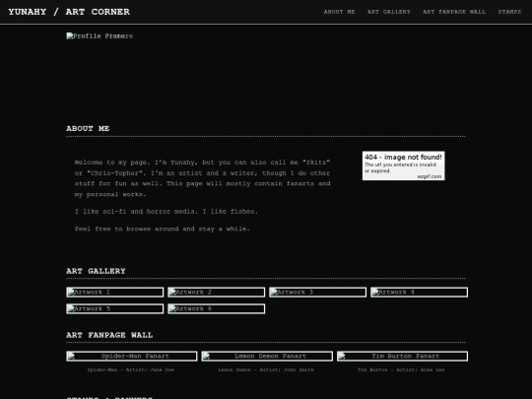Open Artwork 5 thumbnail
This screenshot has height=399, width=532.
coord(114,308)
